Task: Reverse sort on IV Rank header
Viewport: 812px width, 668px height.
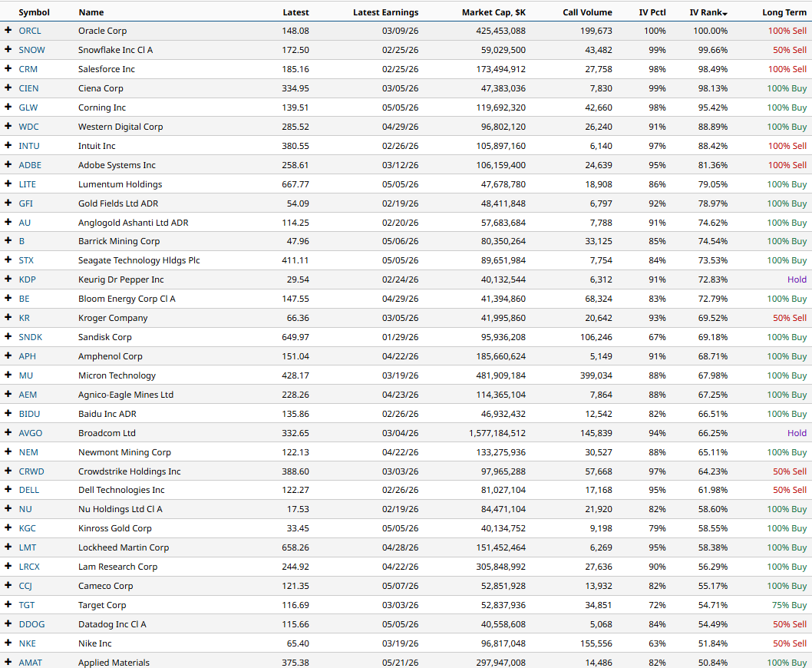Action: coord(708,12)
